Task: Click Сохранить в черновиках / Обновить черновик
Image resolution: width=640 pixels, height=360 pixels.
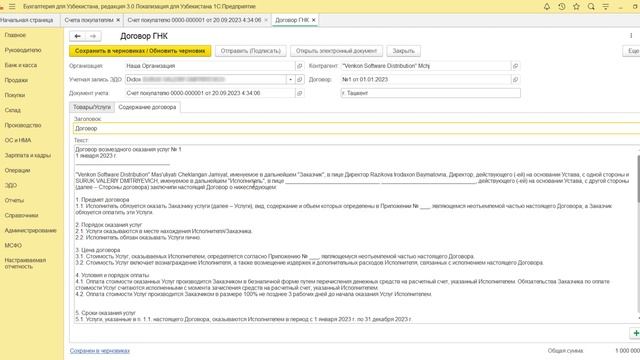Action: (x=140, y=51)
